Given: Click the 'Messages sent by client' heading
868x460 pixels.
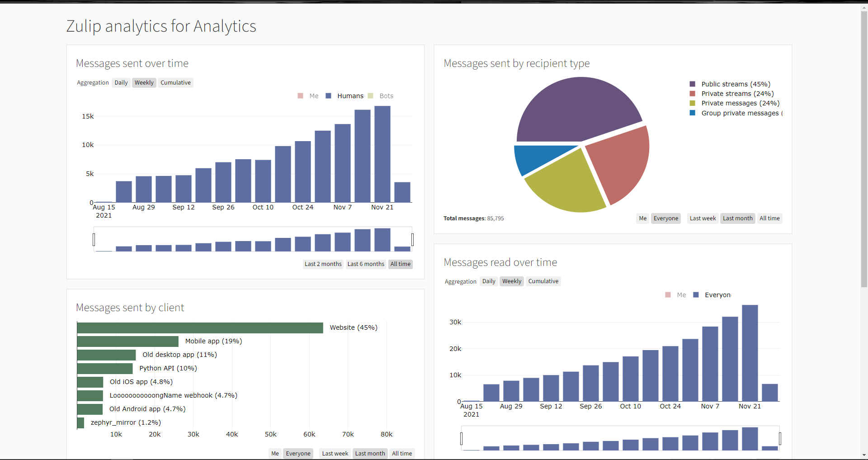Looking at the screenshot, I should (130, 308).
